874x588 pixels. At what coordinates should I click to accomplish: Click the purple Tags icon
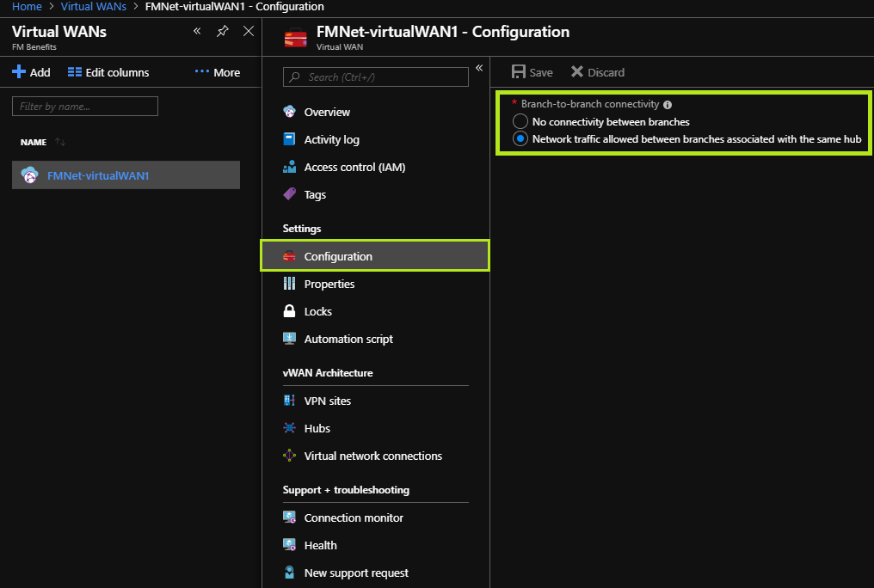[289, 193]
